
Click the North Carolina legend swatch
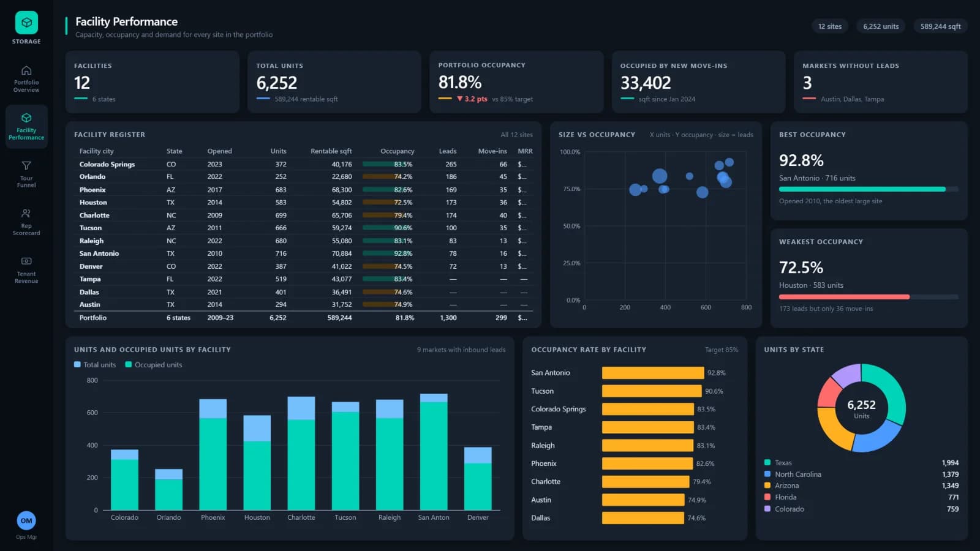pyautogui.click(x=767, y=474)
